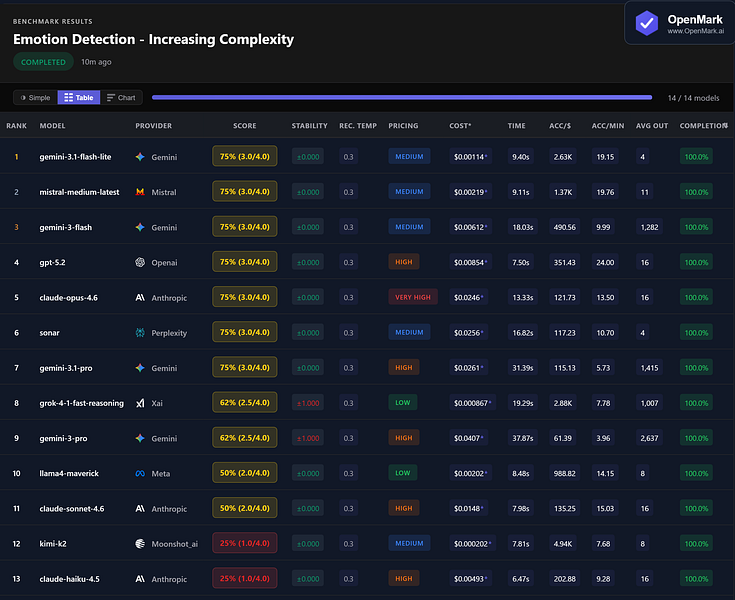This screenshot has width=735, height=600.
Task: Switch to the Chart view tab
Action: pyautogui.click(x=121, y=98)
